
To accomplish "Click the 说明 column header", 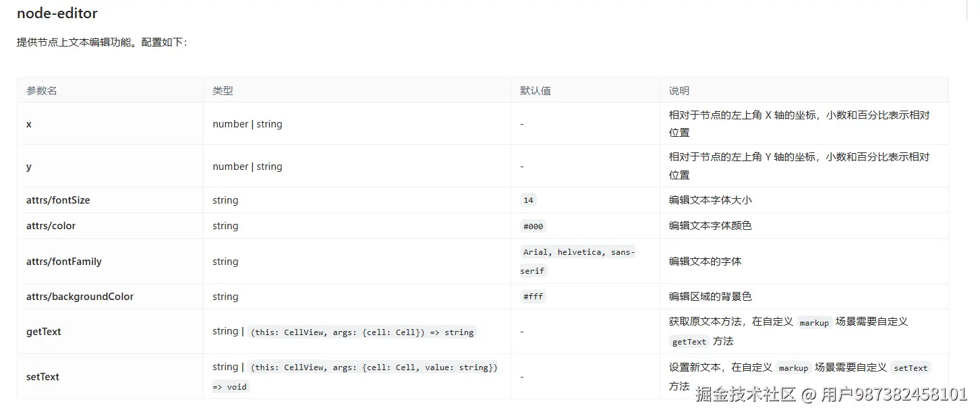I will coord(679,90).
